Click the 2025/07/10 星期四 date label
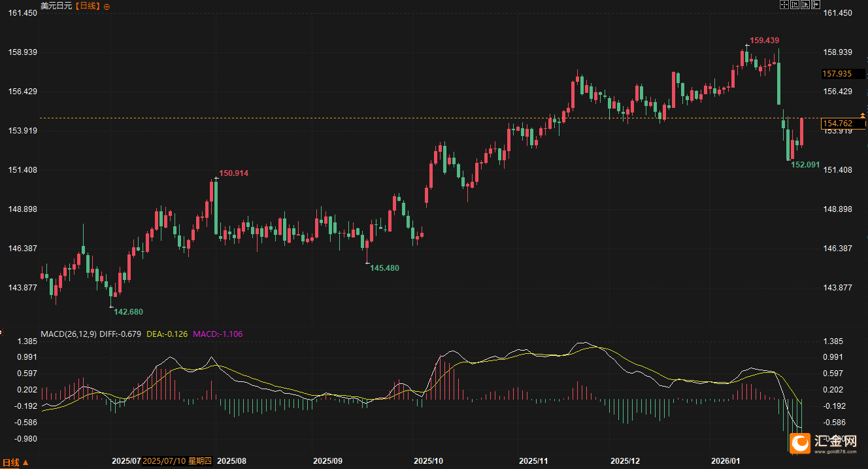Image resolution: width=868 pixels, height=469 pixels. pos(178,461)
